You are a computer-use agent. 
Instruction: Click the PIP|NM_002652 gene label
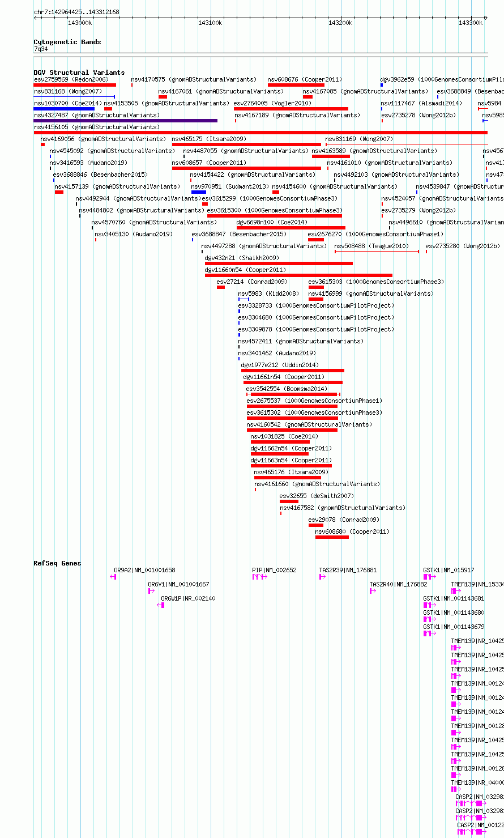[274, 571]
